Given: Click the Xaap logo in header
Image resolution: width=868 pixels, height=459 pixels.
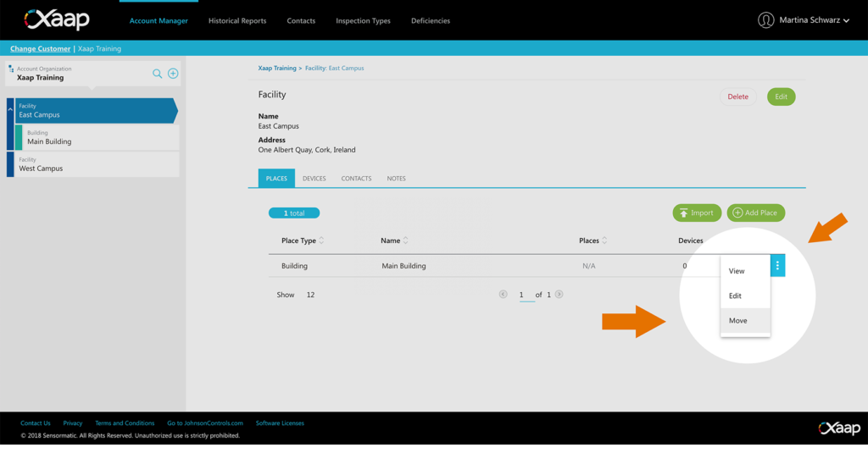Looking at the screenshot, I should [x=57, y=20].
